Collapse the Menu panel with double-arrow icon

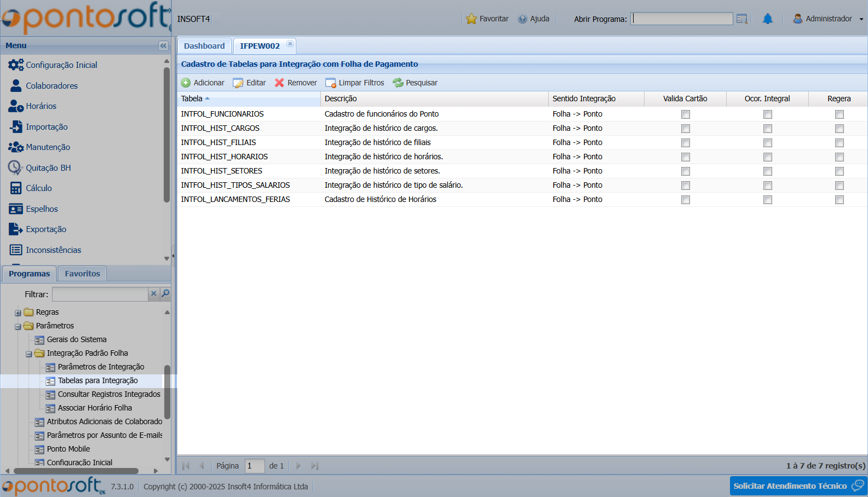[x=163, y=46]
